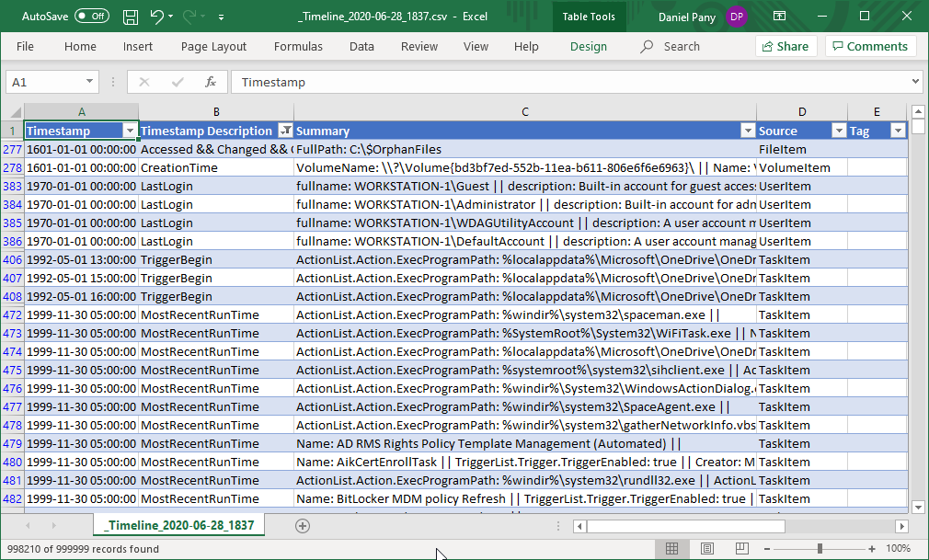Switch to the View tab
929x560 pixels.
click(476, 46)
